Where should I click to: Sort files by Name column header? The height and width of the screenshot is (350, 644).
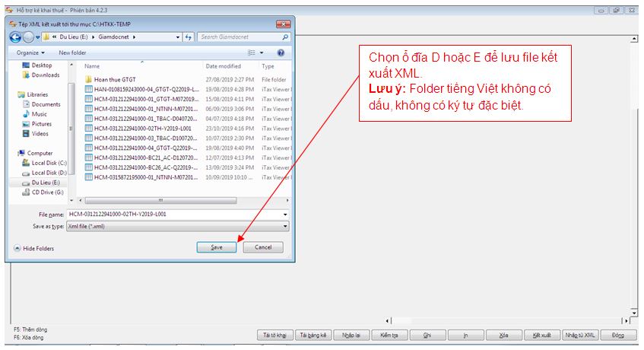click(x=92, y=66)
